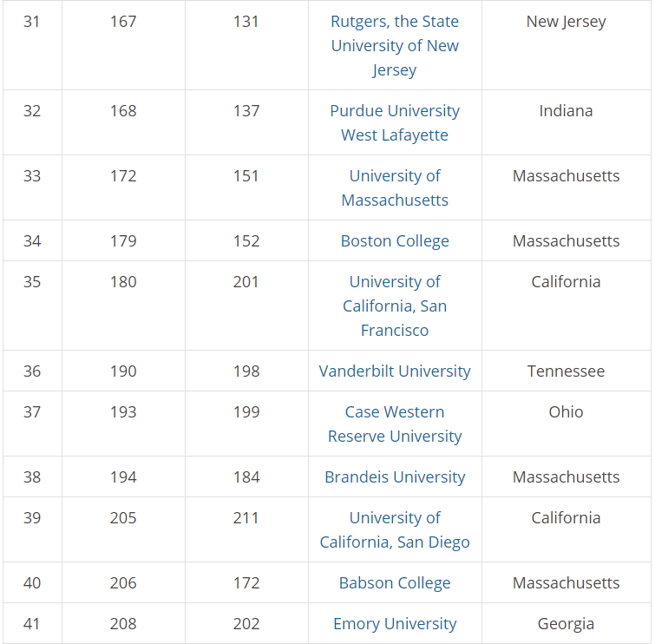Click rank number 31 cell

32,22
